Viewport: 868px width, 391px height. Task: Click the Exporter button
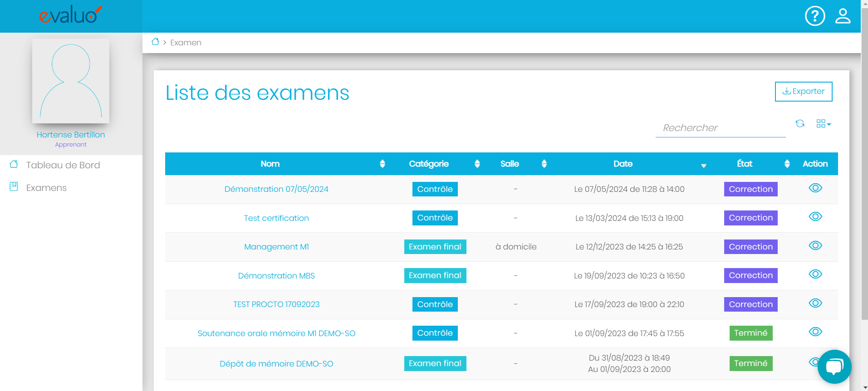click(x=803, y=92)
